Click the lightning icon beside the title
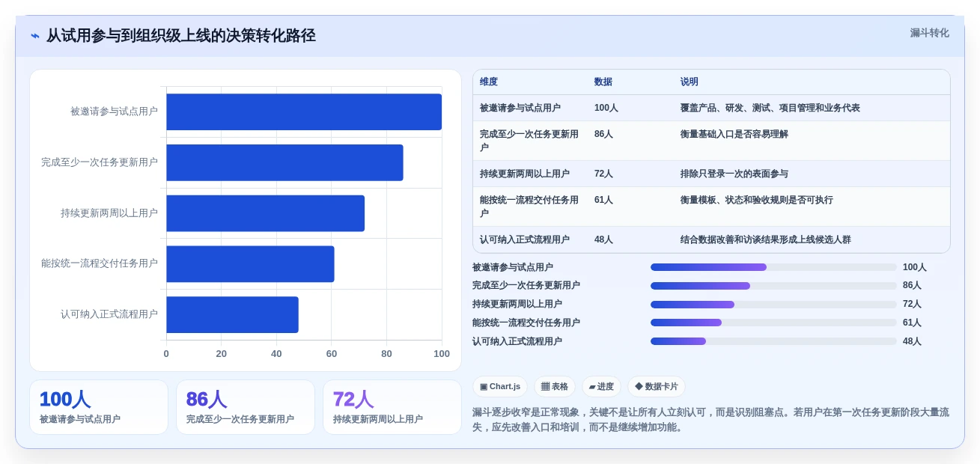Screen dimensions: 980x464 coord(34,36)
